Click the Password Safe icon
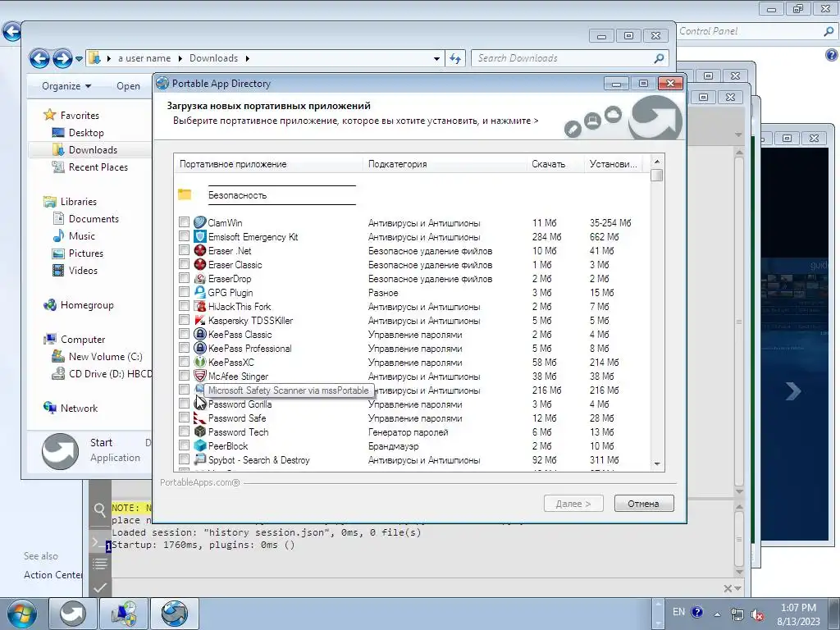The image size is (840, 630). [x=200, y=418]
